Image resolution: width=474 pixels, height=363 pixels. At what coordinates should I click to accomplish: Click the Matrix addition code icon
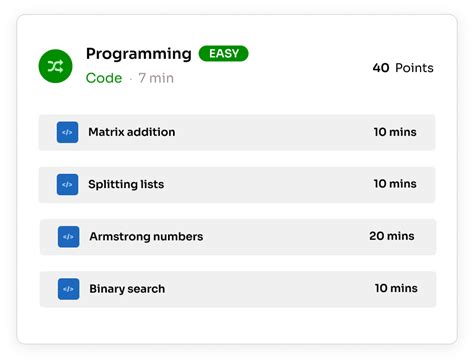pos(67,132)
